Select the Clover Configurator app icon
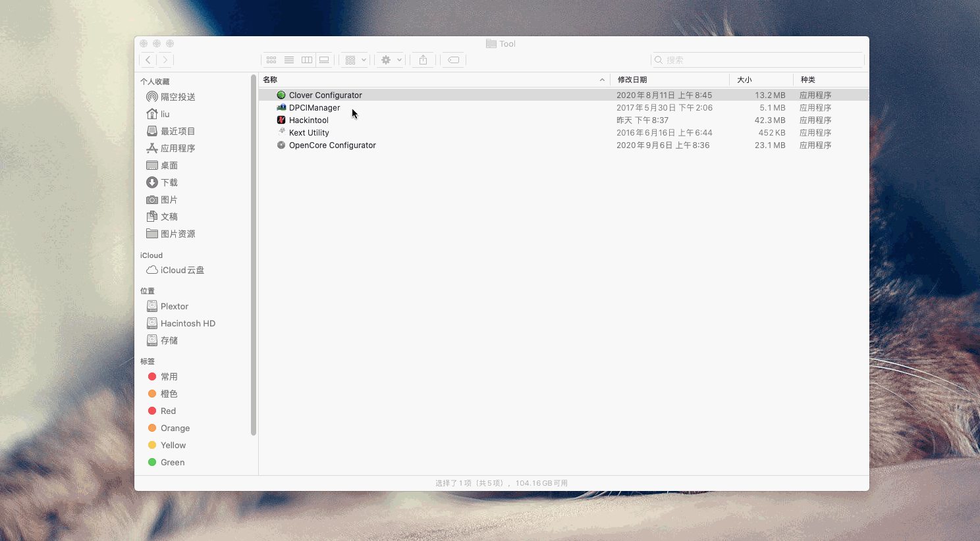 pyautogui.click(x=281, y=95)
